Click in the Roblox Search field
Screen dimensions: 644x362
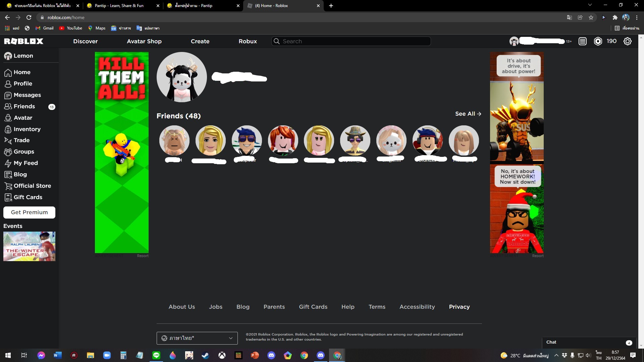click(x=351, y=41)
